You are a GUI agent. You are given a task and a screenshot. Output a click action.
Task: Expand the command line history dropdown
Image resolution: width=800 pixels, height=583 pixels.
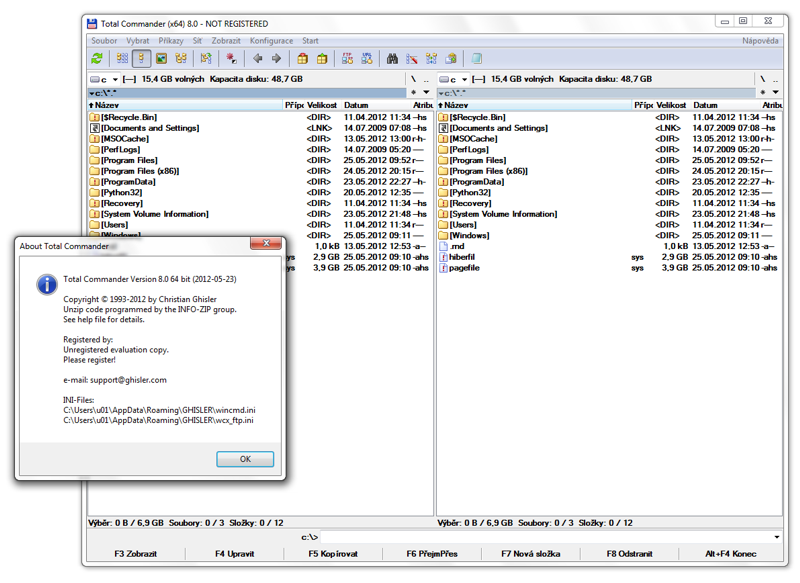point(777,537)
